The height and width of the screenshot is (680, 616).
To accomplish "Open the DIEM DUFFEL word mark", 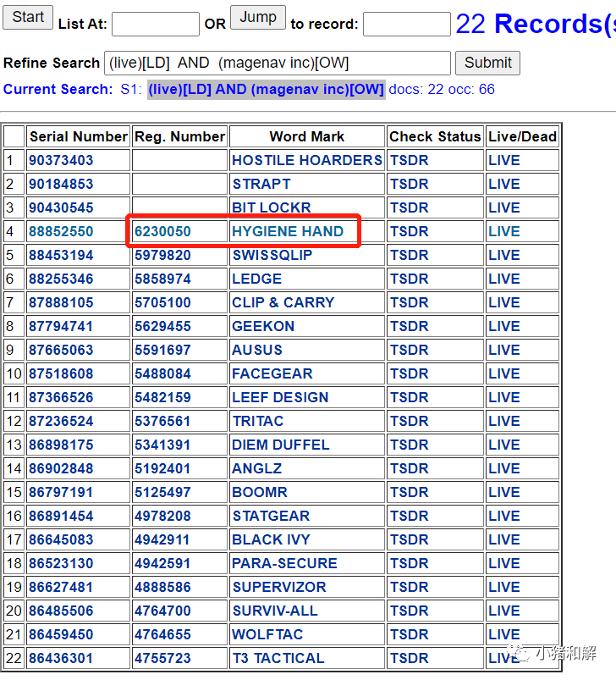I will [x=281, y=445].
